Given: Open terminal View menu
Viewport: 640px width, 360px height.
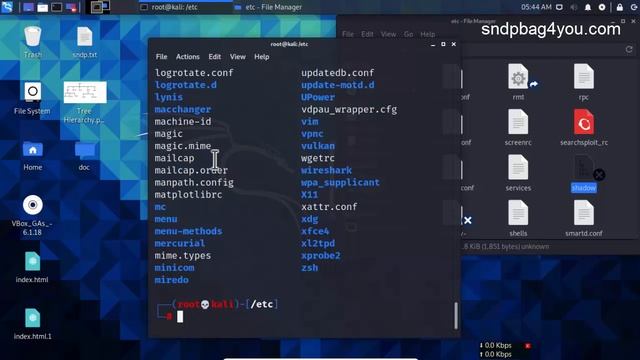Looking at the screenshot, I should click(x=238, y=57).
